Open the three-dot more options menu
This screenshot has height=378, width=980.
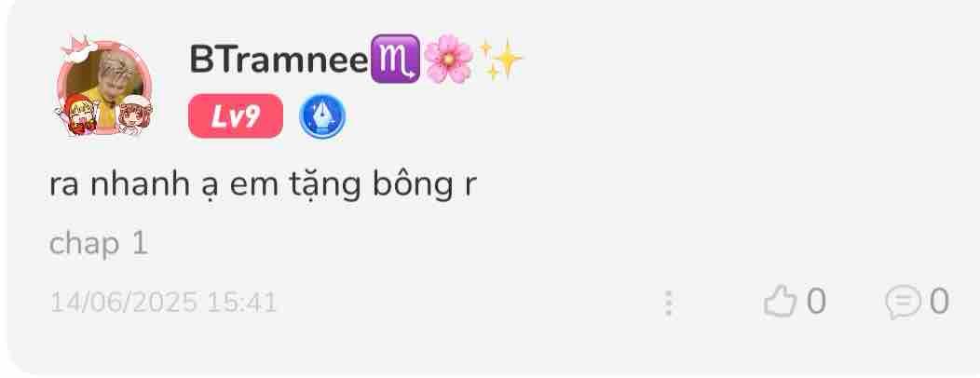coord(668,303)
